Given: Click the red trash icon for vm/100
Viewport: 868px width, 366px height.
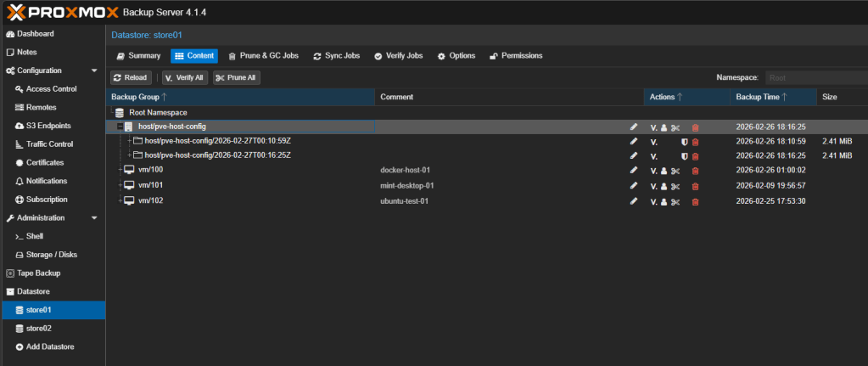Looking at the screenshot, I should pos(696,171).
